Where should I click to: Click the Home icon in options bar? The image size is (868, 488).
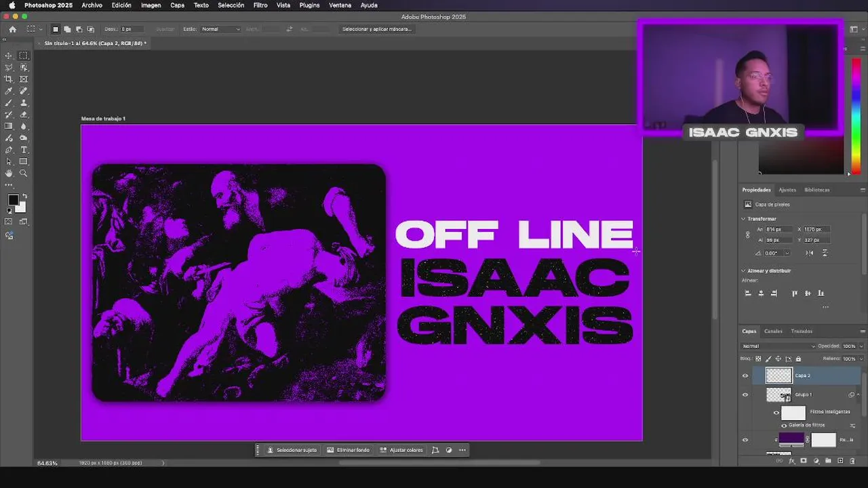click(12, 29)
